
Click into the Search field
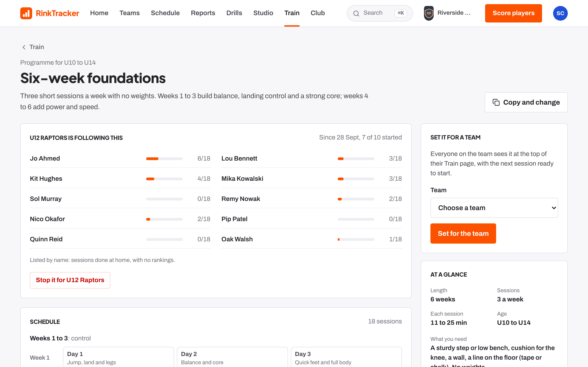click(x=379, y=13)
